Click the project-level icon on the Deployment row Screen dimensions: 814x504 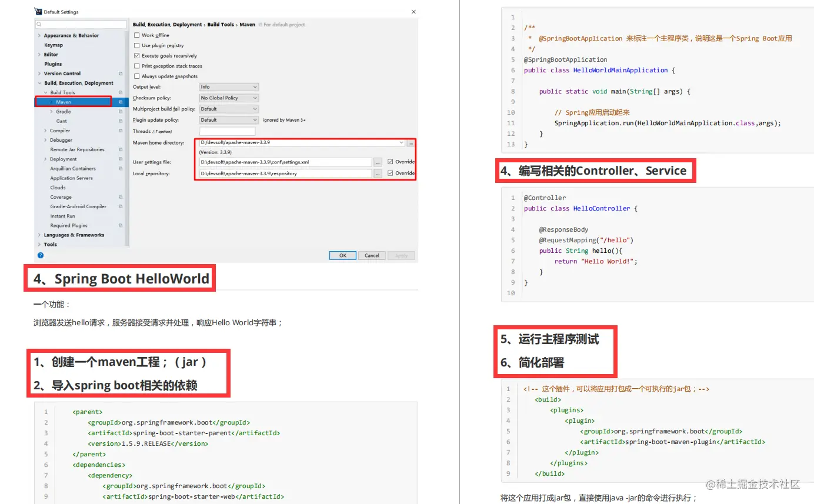pos(121,159)
